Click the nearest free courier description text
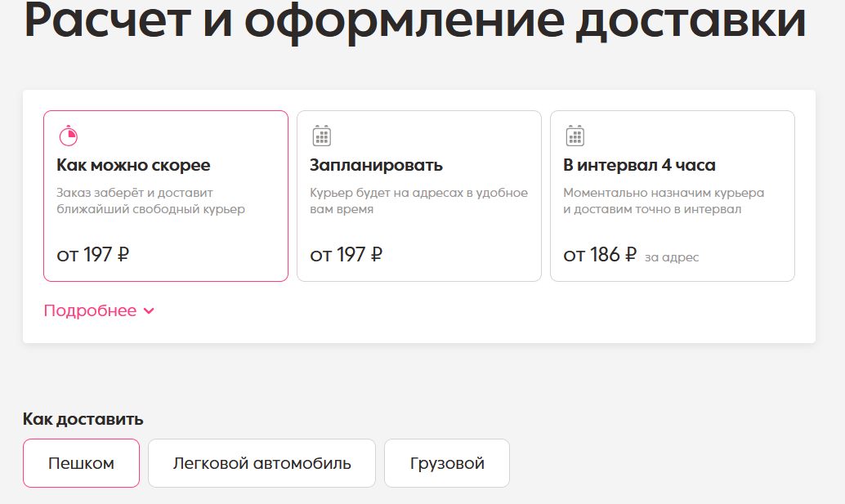 150,201
